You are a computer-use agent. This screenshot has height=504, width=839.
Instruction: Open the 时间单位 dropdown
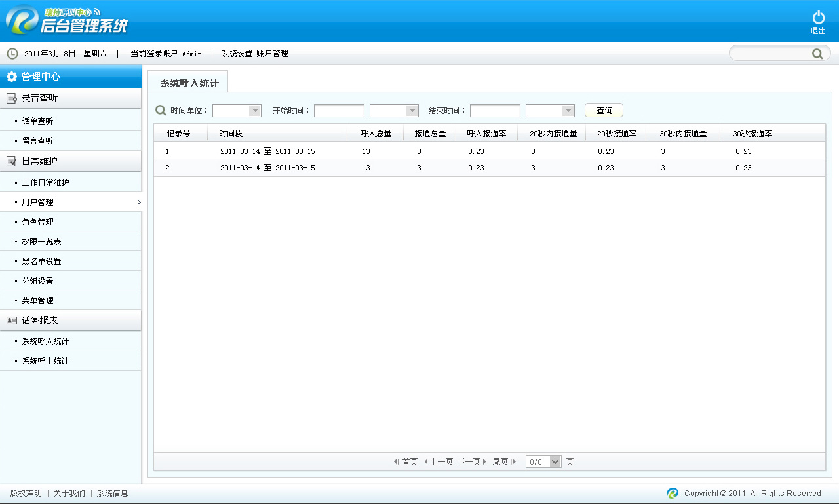click(x=237, y=111)
